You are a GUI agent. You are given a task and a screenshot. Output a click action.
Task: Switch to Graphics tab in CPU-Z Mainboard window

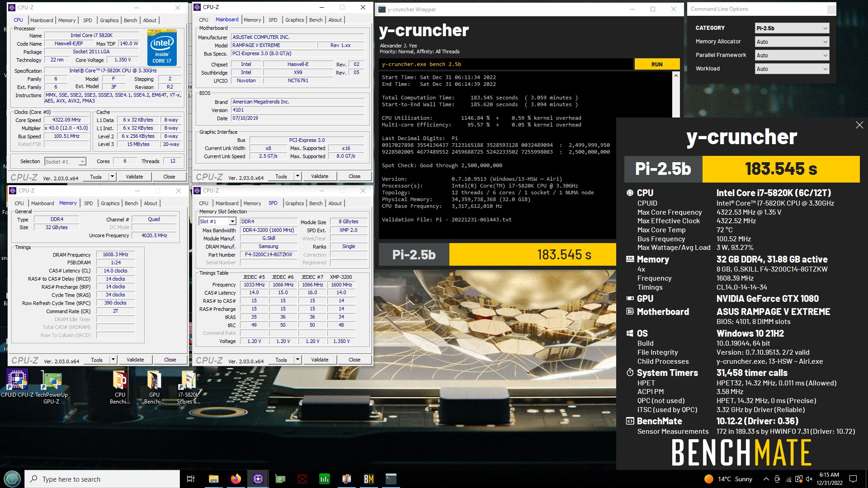pos(294,20)
